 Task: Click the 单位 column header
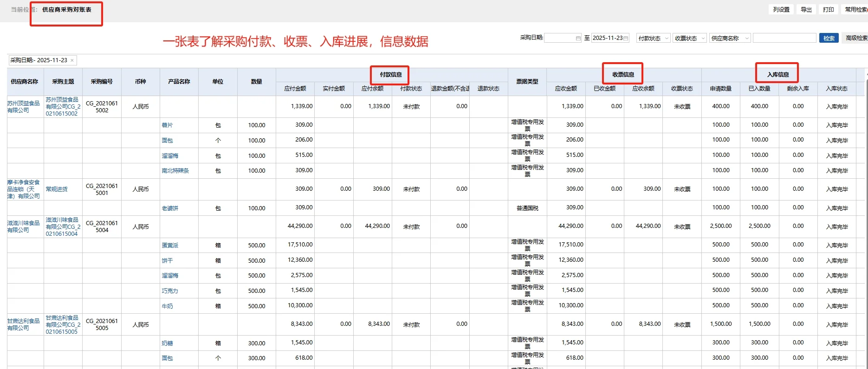[x=218, y=82]
